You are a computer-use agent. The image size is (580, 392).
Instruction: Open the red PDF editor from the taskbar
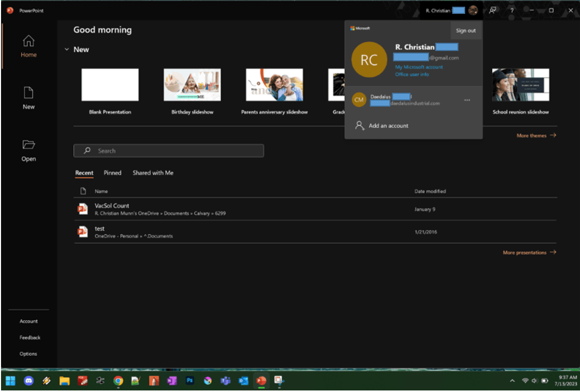tap(82, 381)
